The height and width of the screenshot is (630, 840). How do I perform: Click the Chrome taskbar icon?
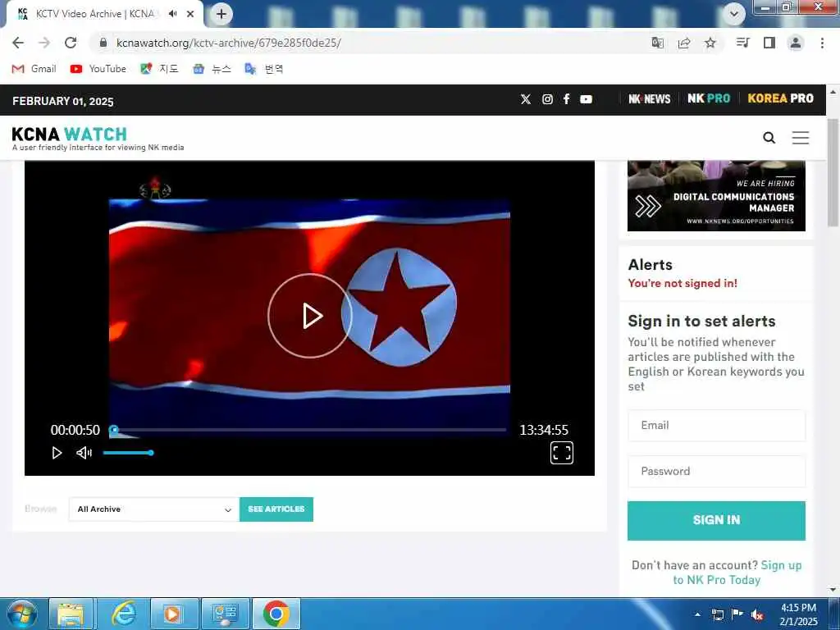tap(276, 614)
